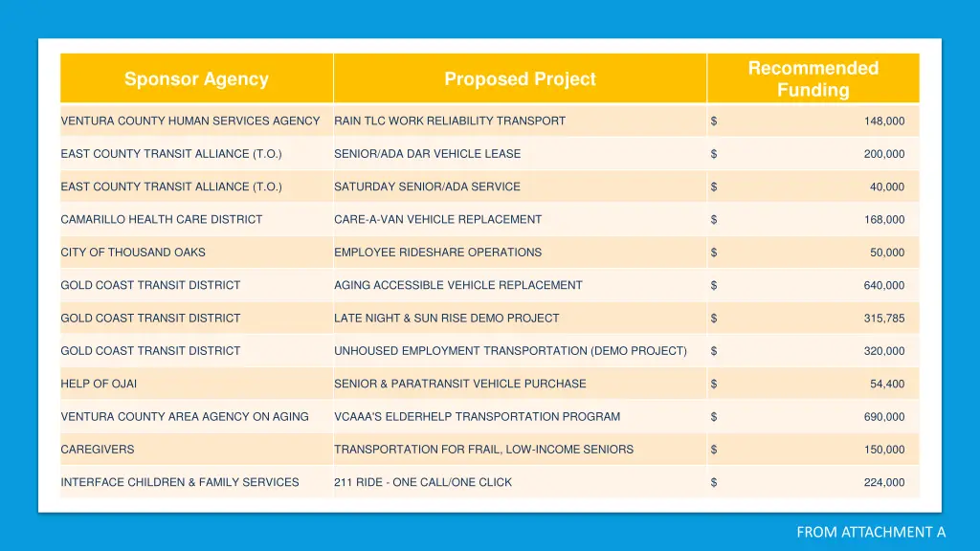Select 'HELP OF OJAI' cell
The height and width of the screenshot is (551, 980).
(196, 384)
